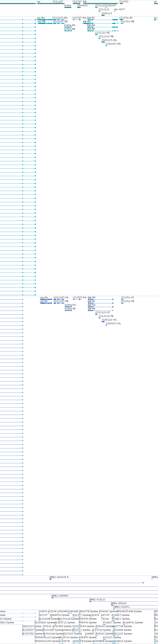This screenshot has width=158, height=644.
Task: Click the Gr43a gene feature
Action: pos(68,7)
